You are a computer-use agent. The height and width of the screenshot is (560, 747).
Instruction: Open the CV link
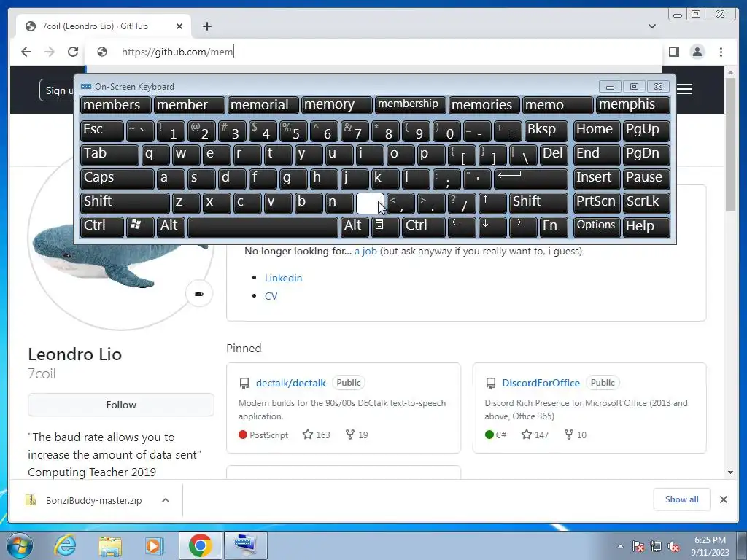pyautogui.click(x=271, y=296)
